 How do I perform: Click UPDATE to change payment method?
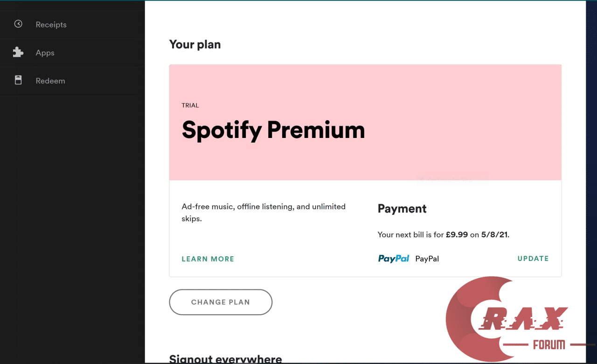tap(533, 259)
